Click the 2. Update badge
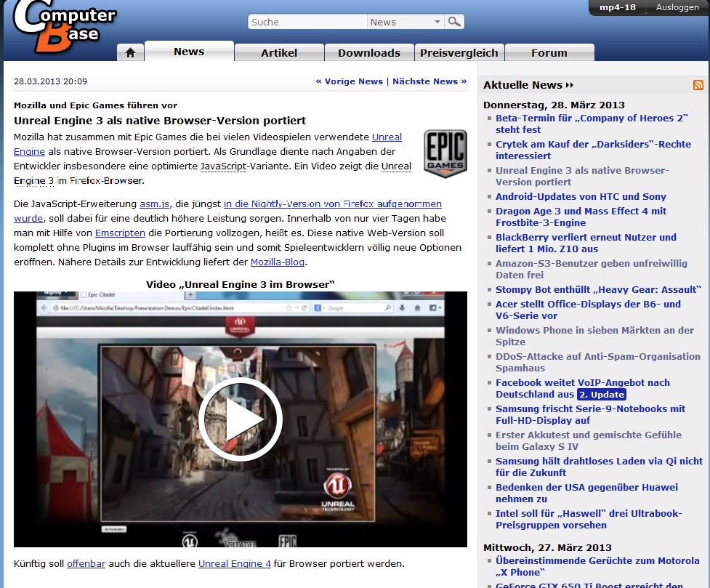Screen dimensions: 710x588 (602, 395)
